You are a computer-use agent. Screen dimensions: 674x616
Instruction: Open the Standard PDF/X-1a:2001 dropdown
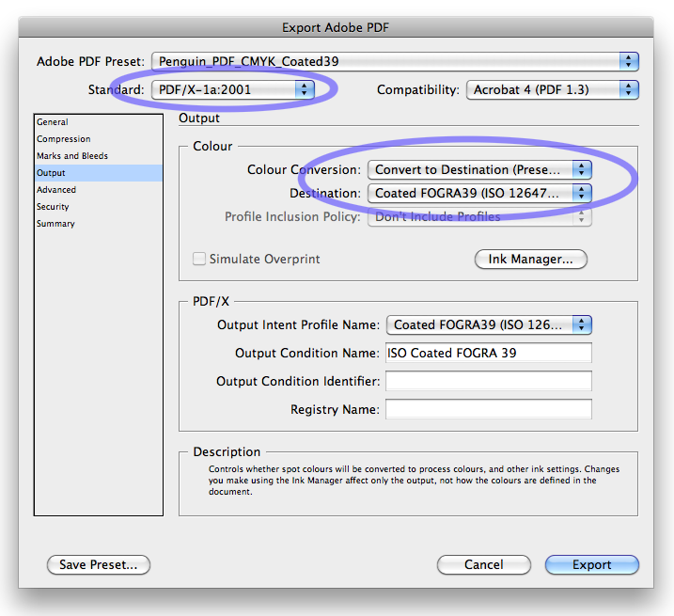[233, 90]
